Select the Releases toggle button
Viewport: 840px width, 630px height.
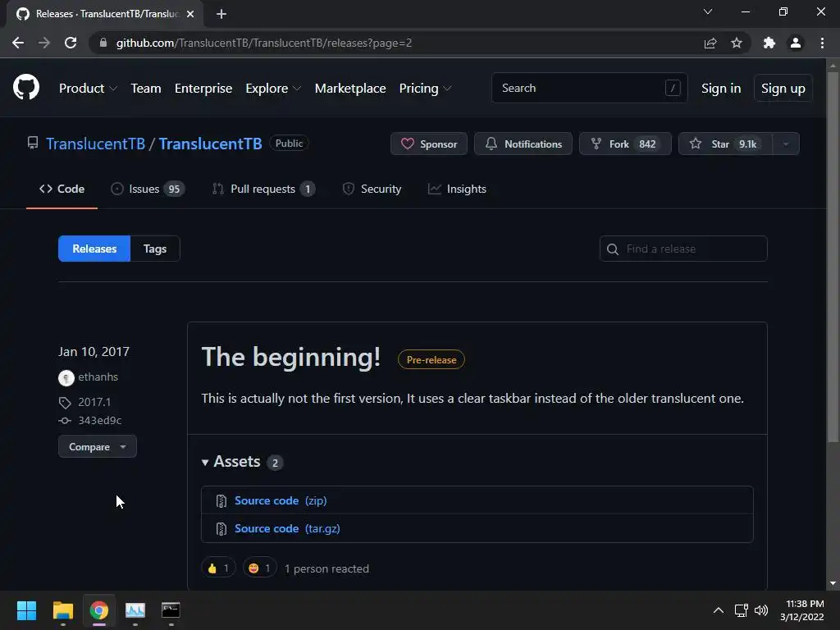pyautogui.click(x=94, y=249)
